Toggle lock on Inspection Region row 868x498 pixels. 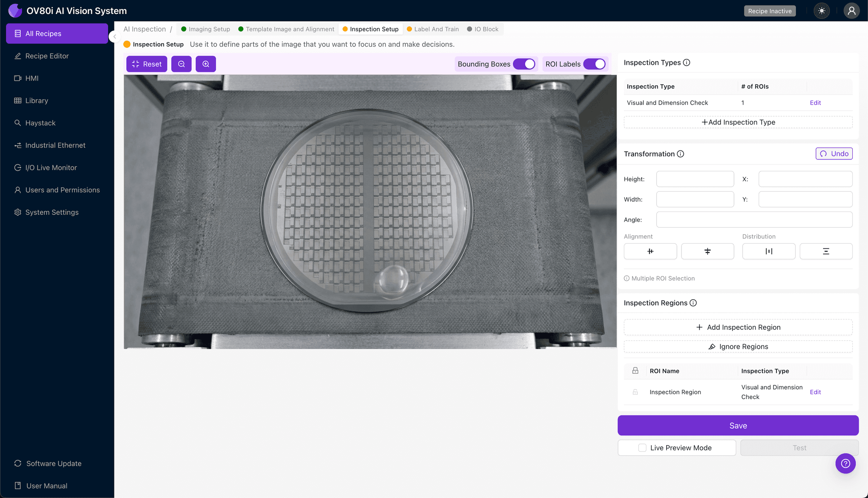point(635,392)
